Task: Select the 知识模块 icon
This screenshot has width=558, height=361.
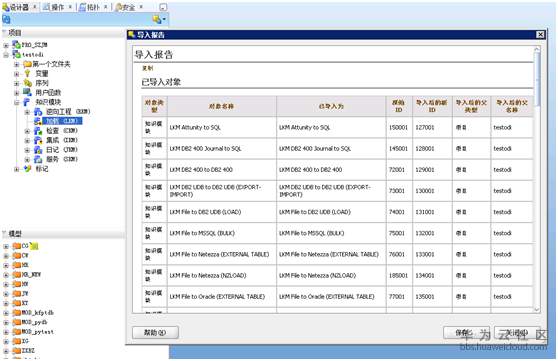Action: pyautogui.click(x=27, y=102)
